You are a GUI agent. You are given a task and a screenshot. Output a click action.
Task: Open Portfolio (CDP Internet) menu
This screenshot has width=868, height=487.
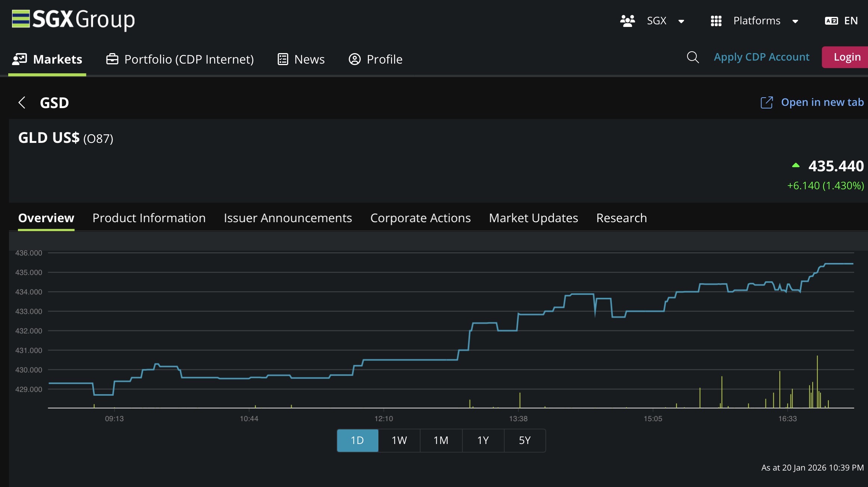180,59
